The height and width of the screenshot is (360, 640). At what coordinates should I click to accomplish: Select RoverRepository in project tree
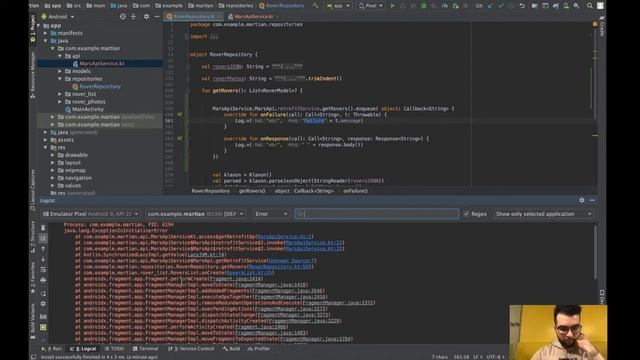tap(100, 87)
